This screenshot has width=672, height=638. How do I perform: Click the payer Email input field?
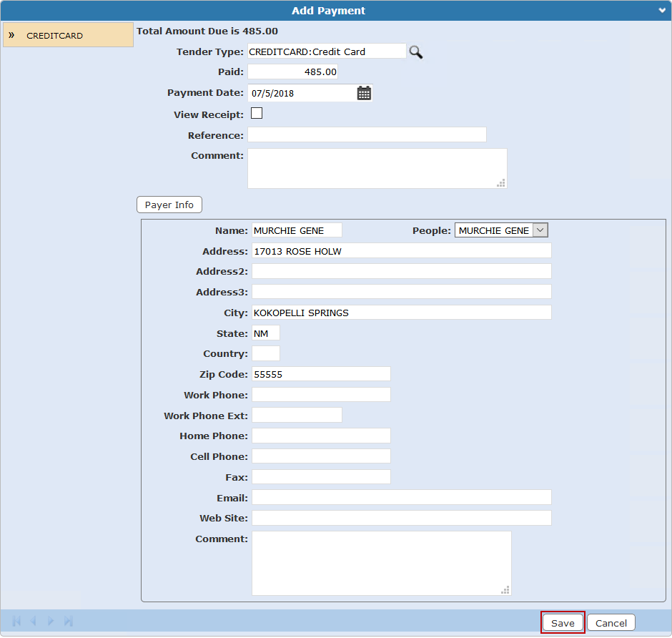coord(401,498)
